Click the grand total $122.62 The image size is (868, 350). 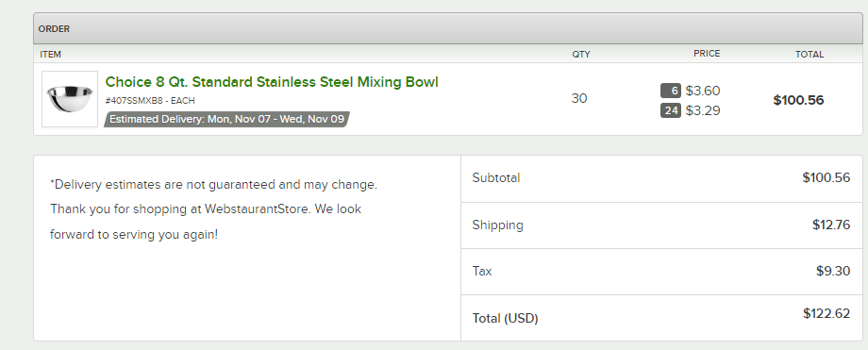tap(826, 313)
